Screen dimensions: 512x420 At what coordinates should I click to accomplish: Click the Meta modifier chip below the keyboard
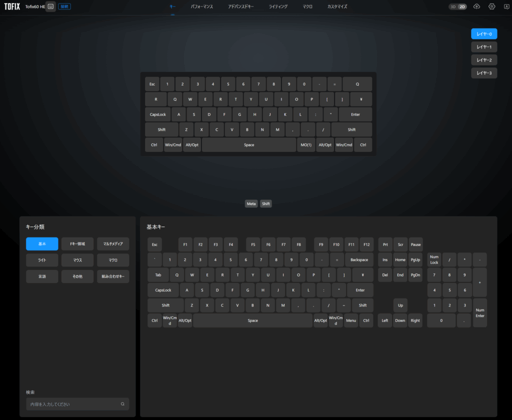(x=251, y=204)
